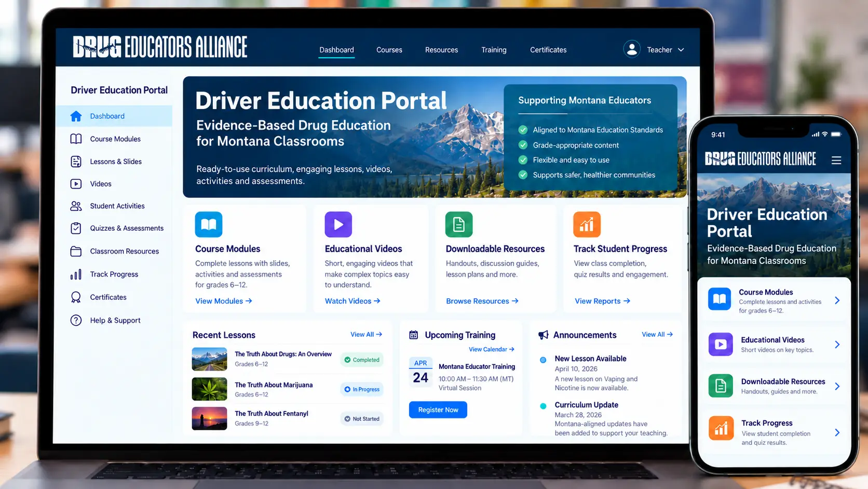Open Course Modules chevron on the phone

point(837,300)
